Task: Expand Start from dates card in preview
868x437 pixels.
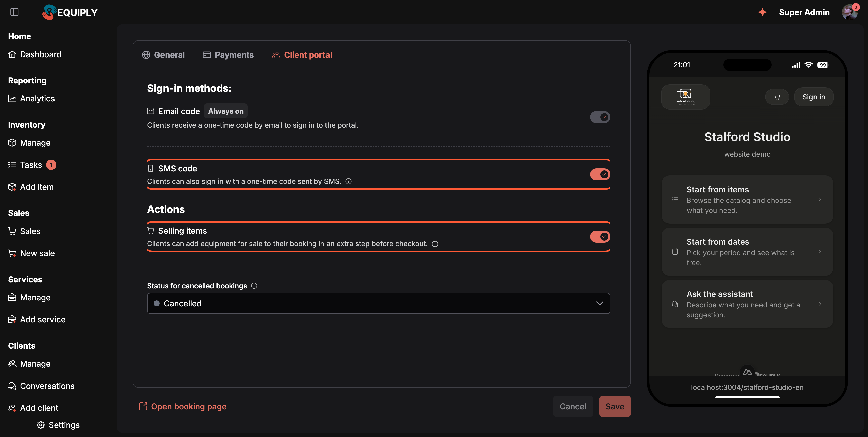Action: click(747, 252)
